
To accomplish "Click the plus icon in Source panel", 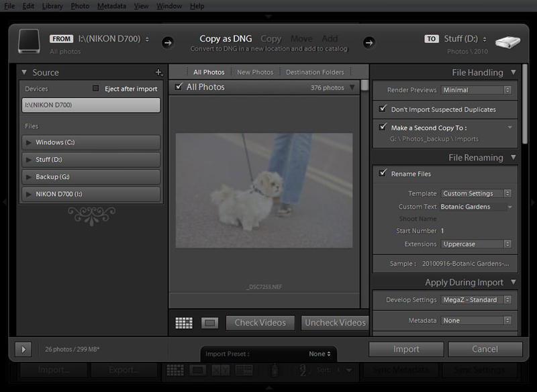I will tap(158, 72).
